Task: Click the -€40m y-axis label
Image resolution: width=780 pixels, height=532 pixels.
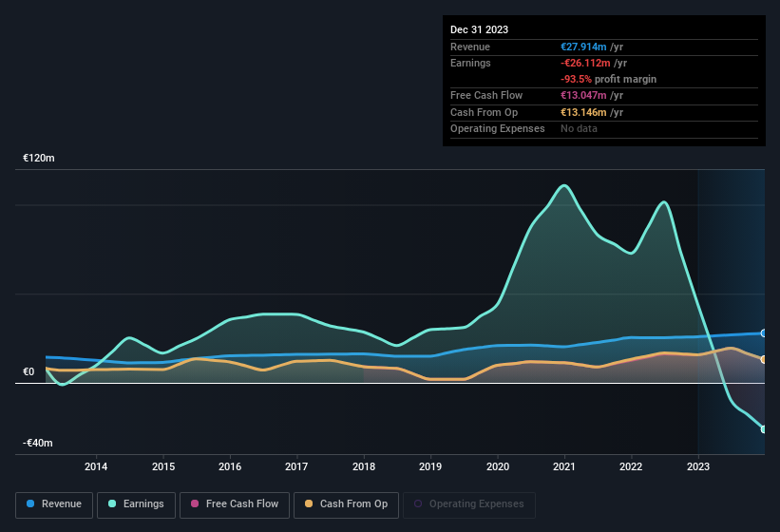Action: coord(39,444)
